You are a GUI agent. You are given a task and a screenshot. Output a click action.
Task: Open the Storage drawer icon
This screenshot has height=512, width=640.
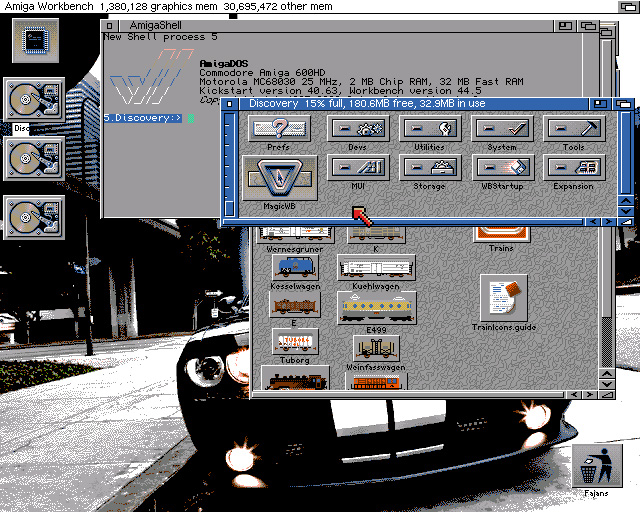click(x=429, y=167)
